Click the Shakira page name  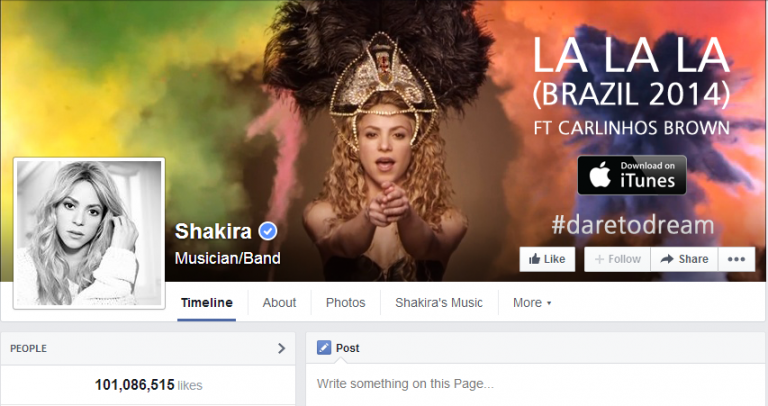(213, 231)
